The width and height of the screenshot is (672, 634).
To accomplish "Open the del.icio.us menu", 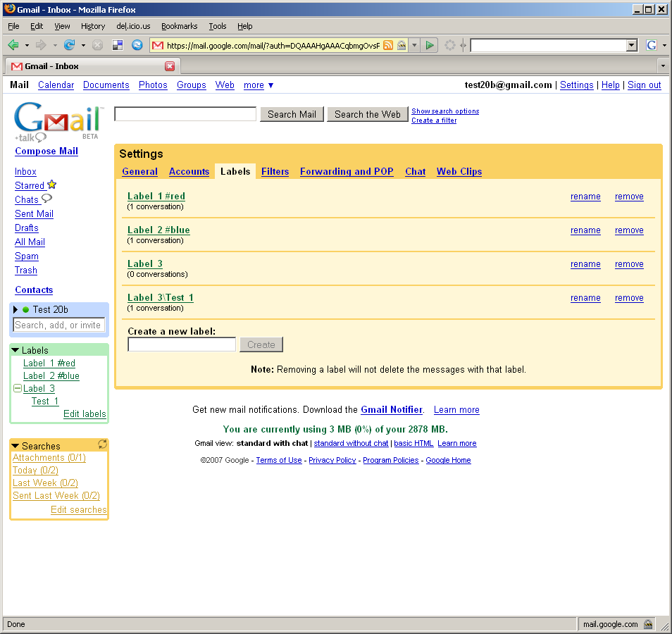I will click(x=133, y=26).
